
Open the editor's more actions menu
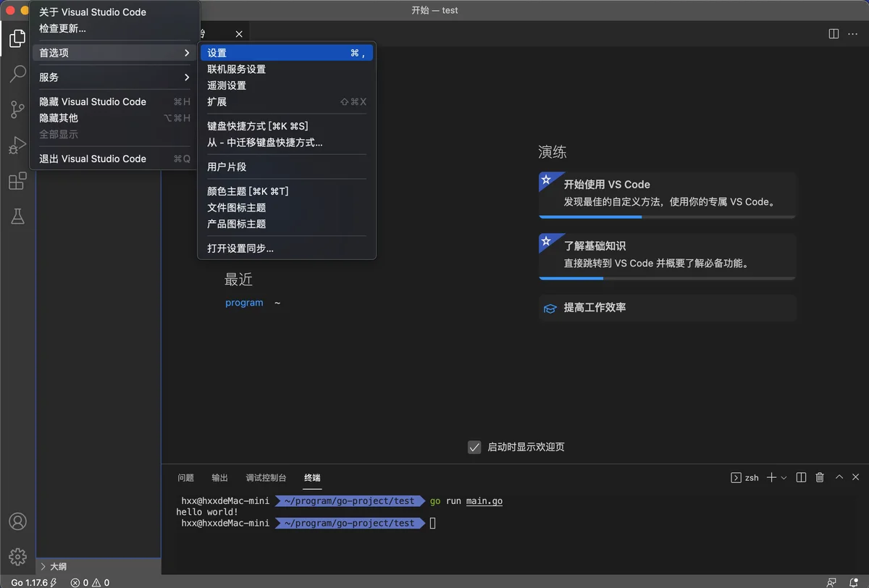coord(853,34)
